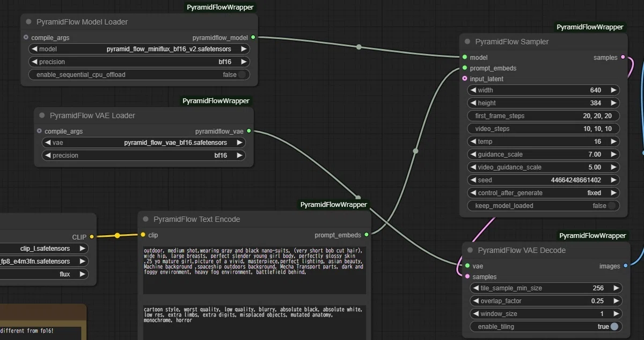Click Sampler samples output socket
This screenshot has width=644, height=340.
click(623, 57)
